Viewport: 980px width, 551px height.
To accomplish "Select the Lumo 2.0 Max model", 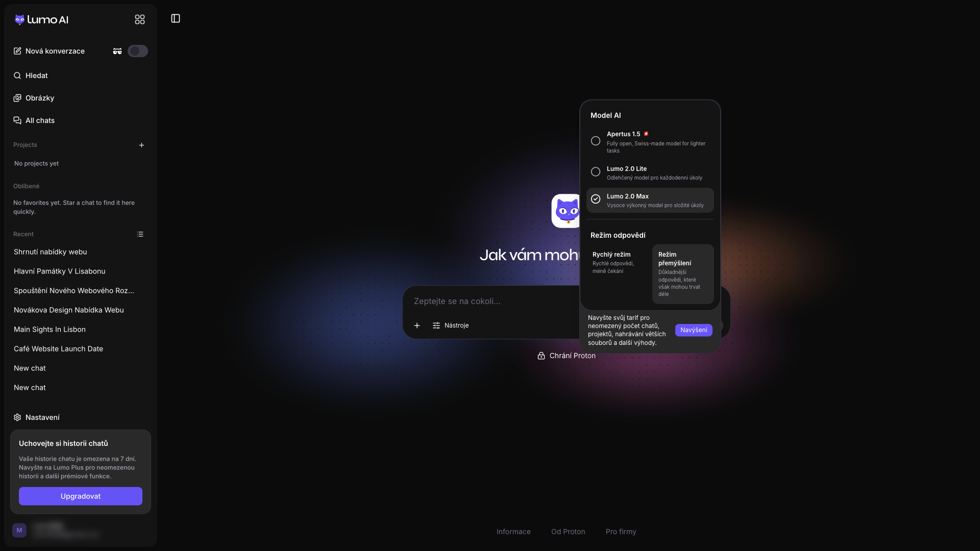I will point(650,200).
